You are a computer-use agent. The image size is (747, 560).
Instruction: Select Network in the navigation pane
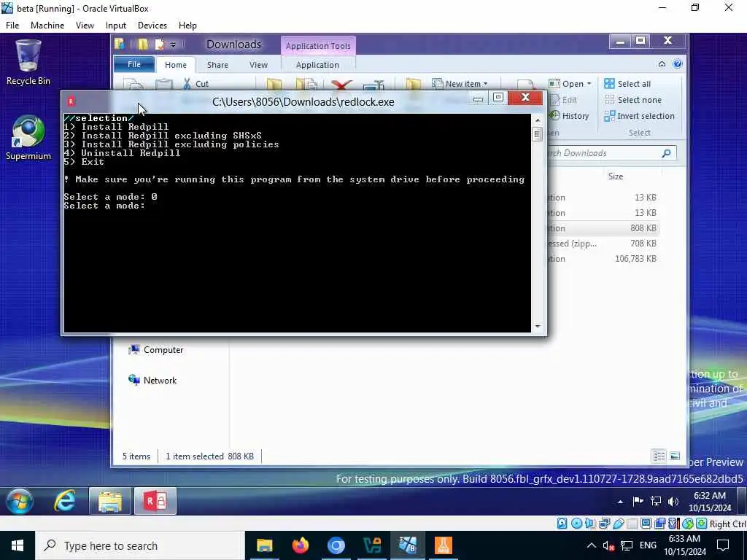[x=152, y=380]
